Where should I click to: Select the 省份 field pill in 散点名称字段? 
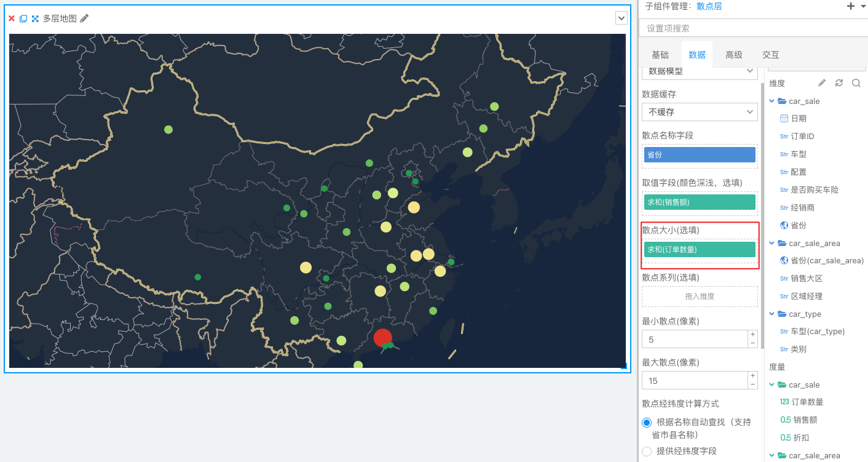[x=700, y=154]
